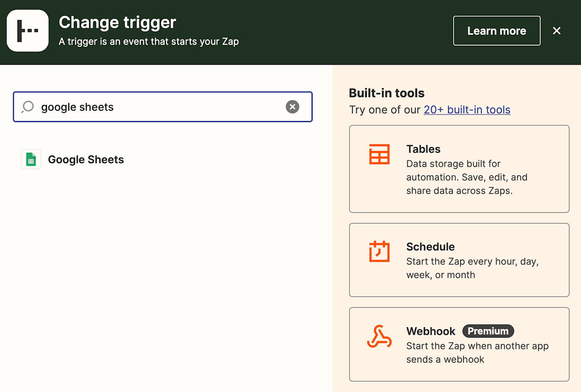Screen dimensions: 581x392
Task: Click the orange Webhook icon
Action: coord(379,336)
